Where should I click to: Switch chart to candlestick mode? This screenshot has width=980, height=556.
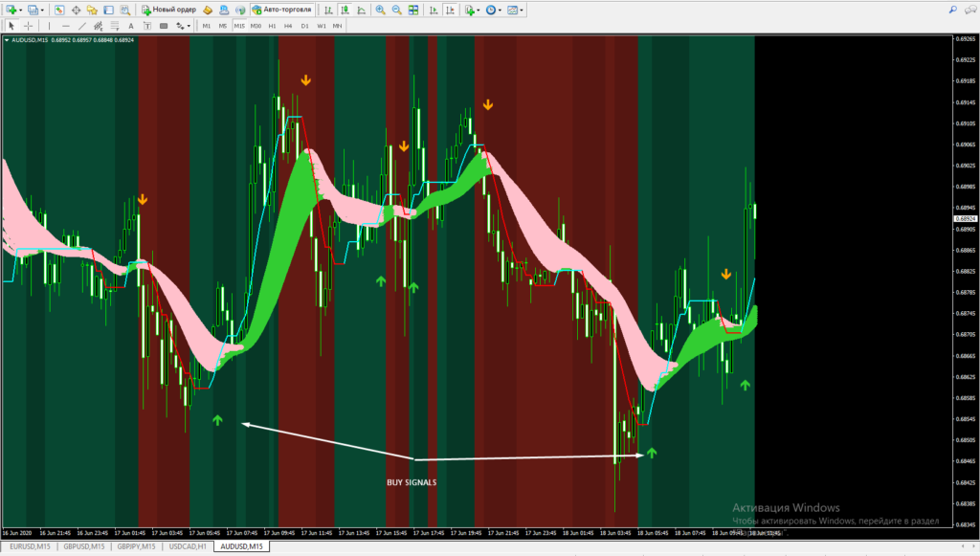tap(344, 10)
